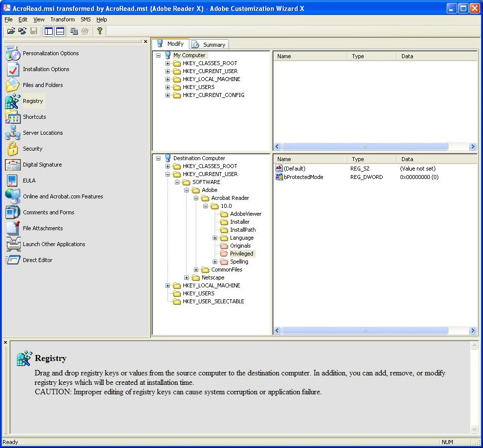Viewport: 483px width, 448px height.
Task: Click the upper Name column header
Action: click(311, 56)
